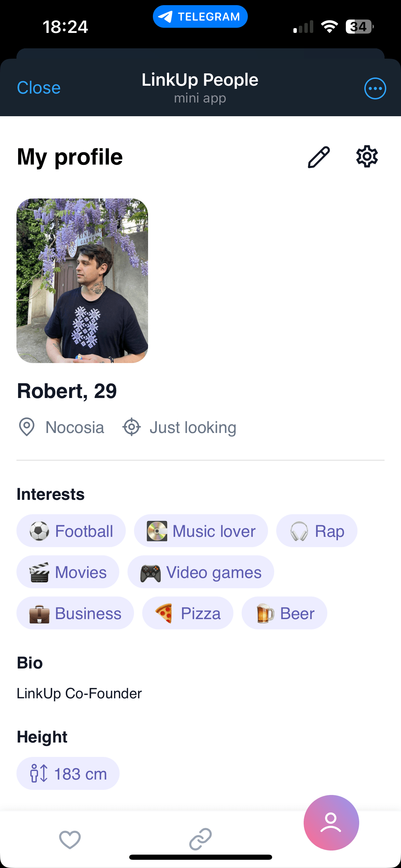
Task: Close the LinkUp People mini app
Action: pyautogui.click(x=39, y=88)
